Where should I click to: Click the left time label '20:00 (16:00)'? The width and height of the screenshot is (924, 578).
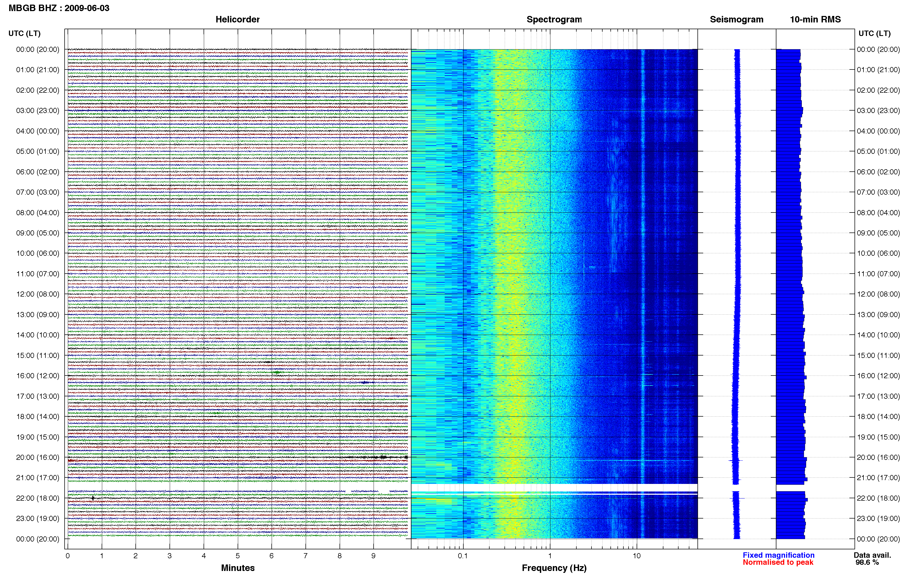pos(38,457)
